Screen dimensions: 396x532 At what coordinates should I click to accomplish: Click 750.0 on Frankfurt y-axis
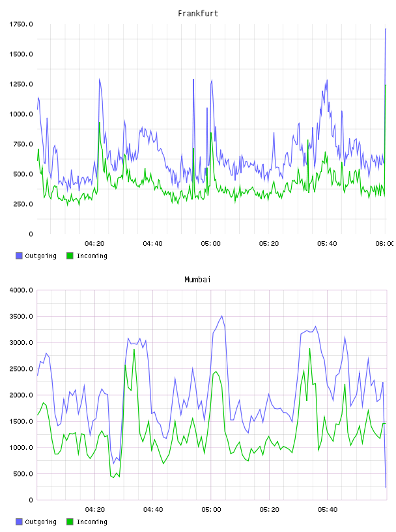(23, 144)
